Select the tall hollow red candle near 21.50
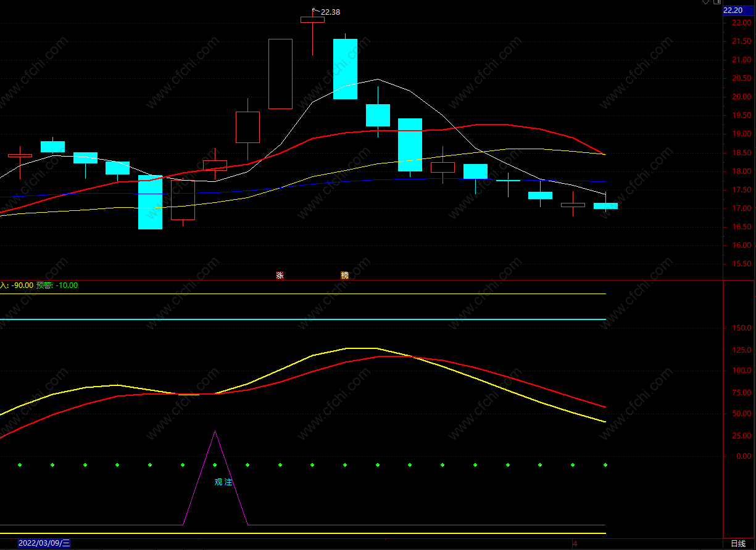The width and height of the screenshot is (756, 550). point(280,74)
